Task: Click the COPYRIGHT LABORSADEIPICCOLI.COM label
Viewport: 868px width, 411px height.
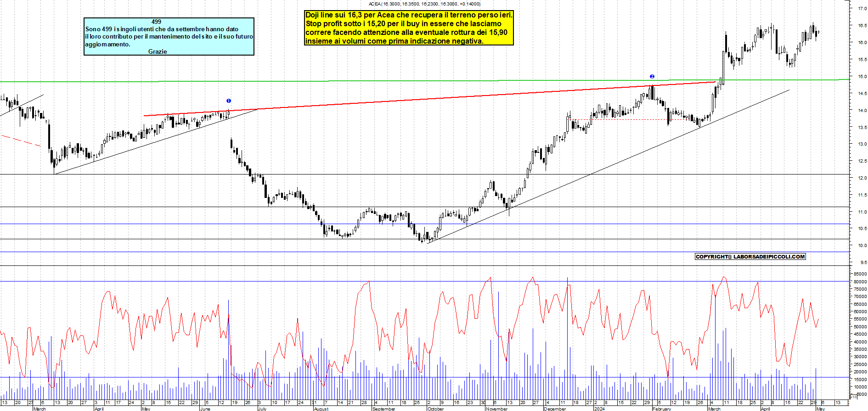Action: pos(750,257)
